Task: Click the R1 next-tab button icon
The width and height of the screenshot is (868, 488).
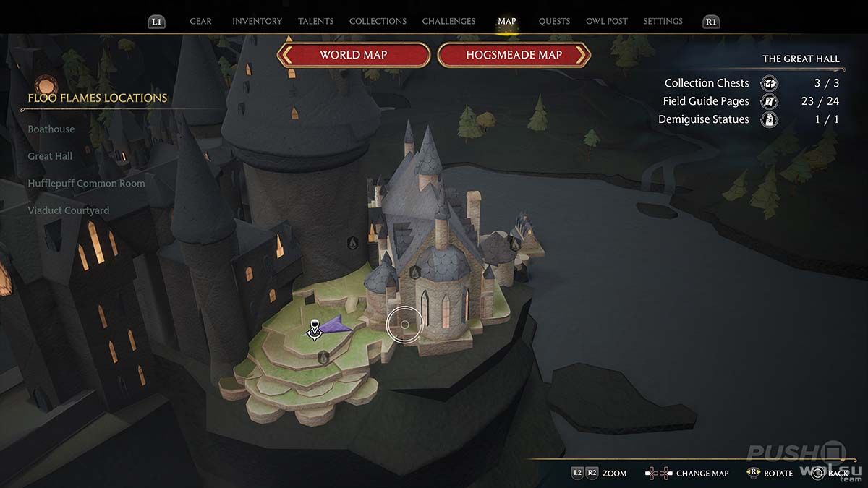Action: tap(711, 22)
